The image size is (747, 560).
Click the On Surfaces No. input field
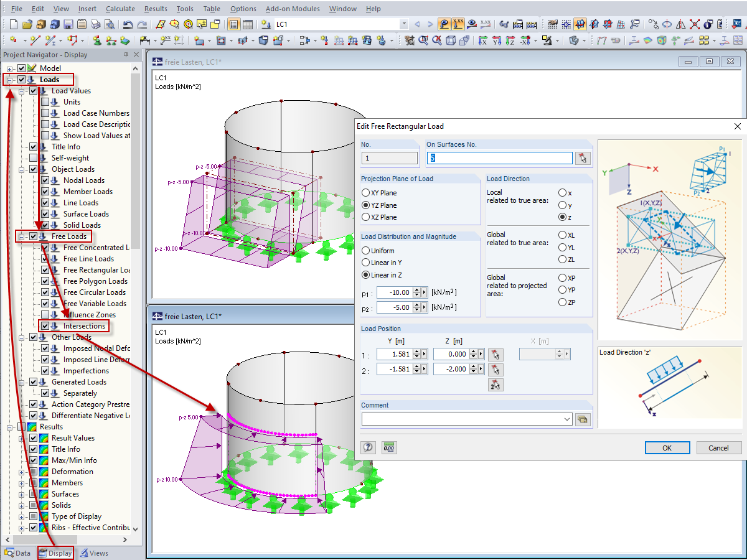[x=498, y=158]
